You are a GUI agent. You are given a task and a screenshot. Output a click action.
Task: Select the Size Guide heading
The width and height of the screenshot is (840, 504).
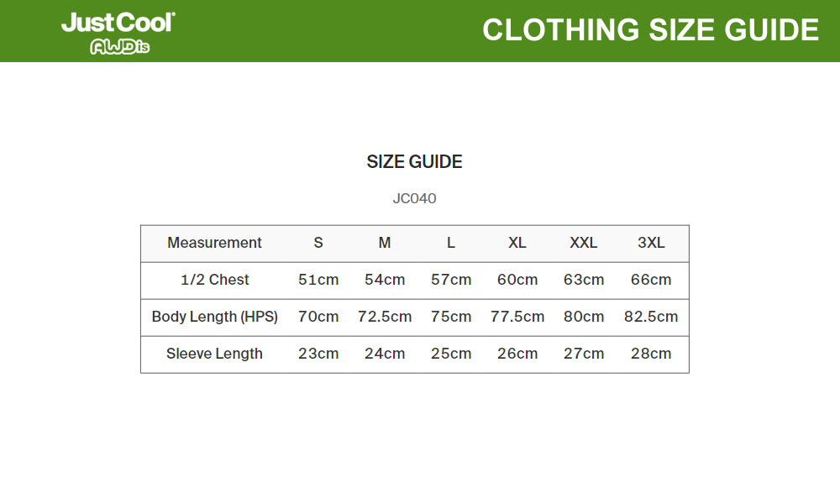415,162
